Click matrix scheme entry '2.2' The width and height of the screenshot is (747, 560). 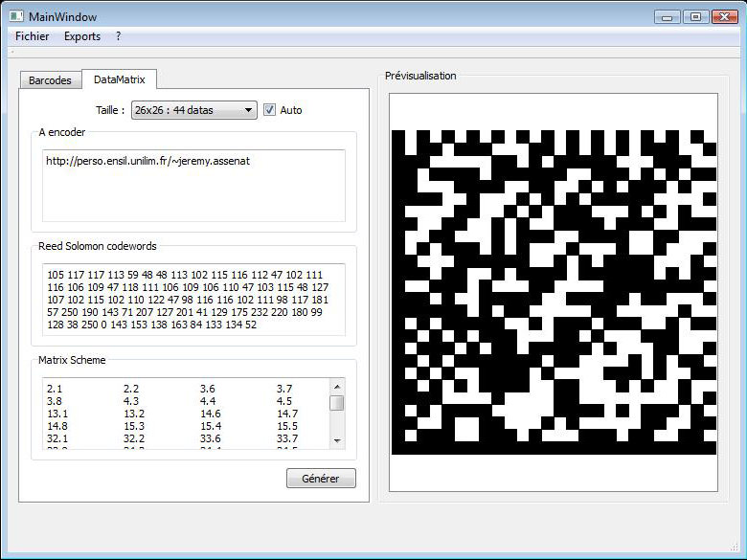[x=131, y=389]
